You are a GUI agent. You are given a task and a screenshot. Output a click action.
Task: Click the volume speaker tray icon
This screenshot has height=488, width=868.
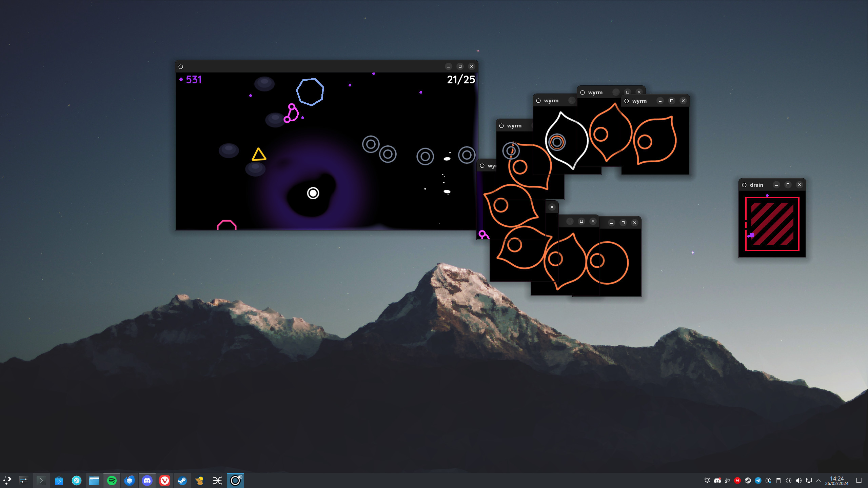click(x=799, y=481)
